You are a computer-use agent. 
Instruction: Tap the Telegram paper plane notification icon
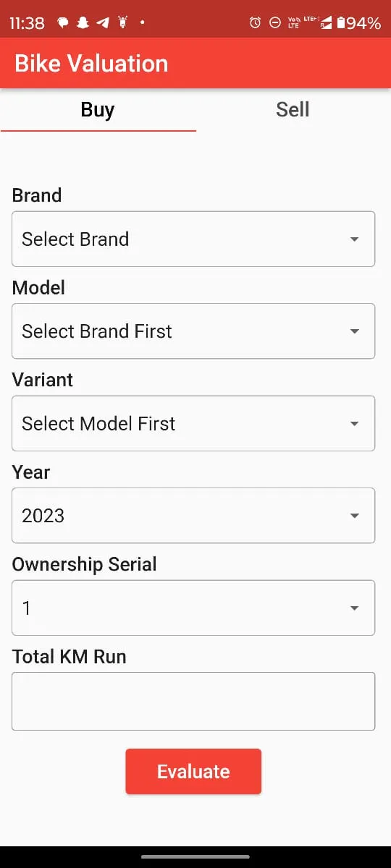pyautogui.click(x=102, y=23)
